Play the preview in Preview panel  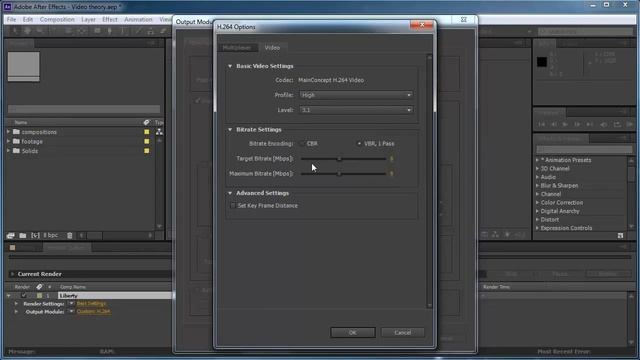(x=565, y=124)
